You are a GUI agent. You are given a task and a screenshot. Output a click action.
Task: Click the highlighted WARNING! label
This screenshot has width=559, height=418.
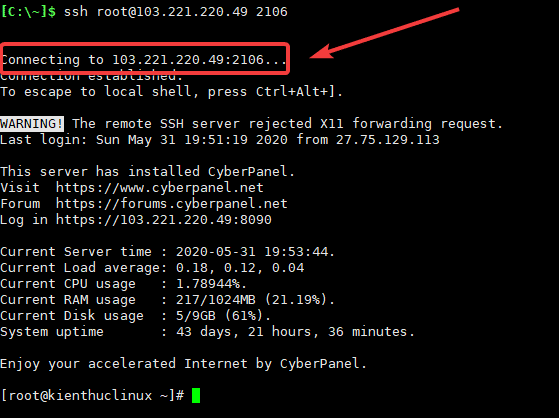click(x=32, y=124)
